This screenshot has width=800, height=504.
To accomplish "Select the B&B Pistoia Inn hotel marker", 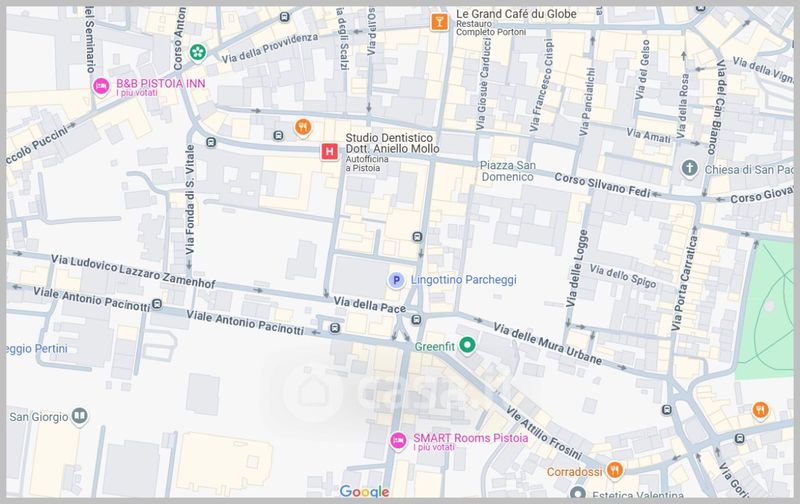I will [100, 87].
